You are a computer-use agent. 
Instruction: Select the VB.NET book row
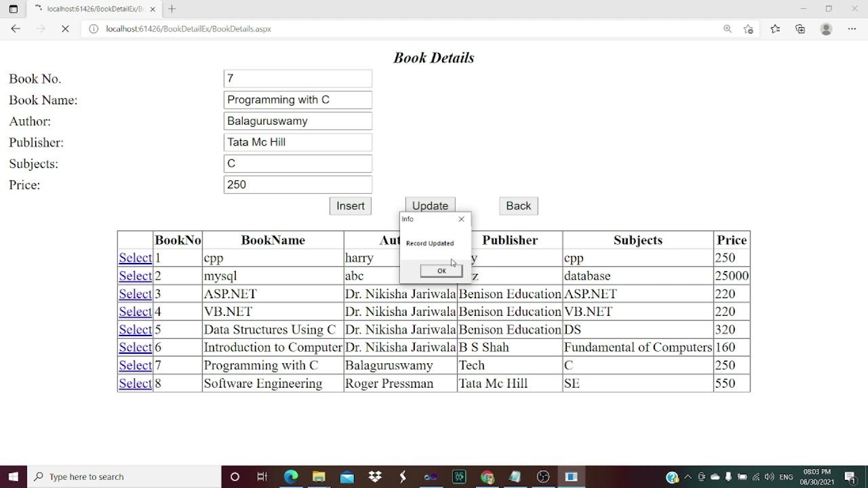click(135, 312)
